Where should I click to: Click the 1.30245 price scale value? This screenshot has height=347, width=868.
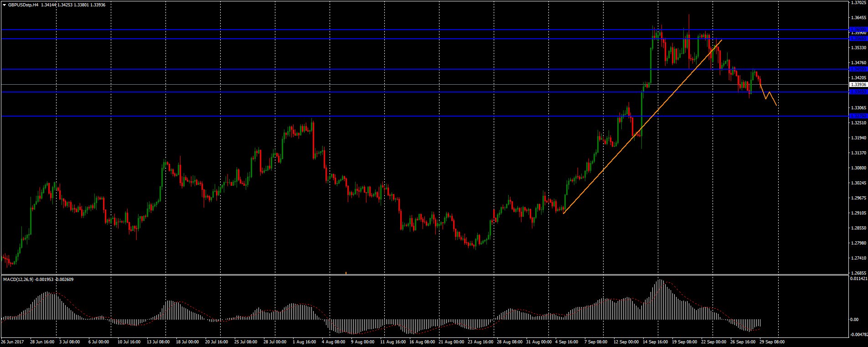[859, 183]
